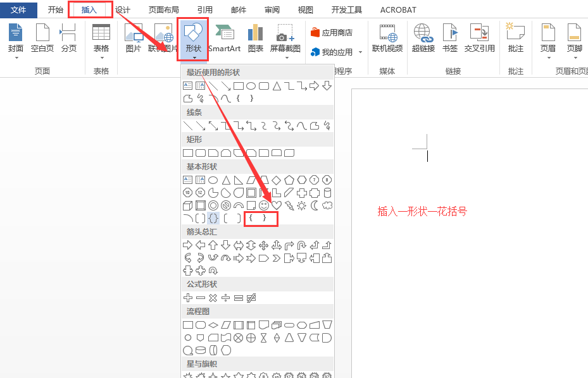Pick the plain rectangle in 矩形
Viewport: 588px width, 378px height.
(x=188, y=153)
